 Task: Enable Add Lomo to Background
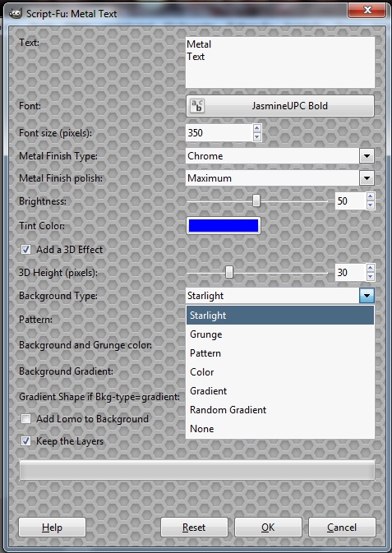[x=25, y=419]
